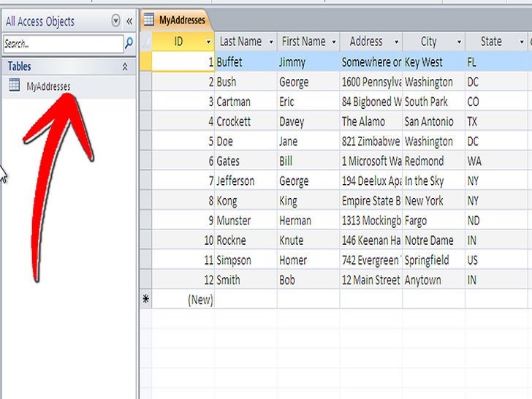Viewport: 532px width, 399px height.
Task: Expand the City column dropdown arrow
Action: pos(460,42)
